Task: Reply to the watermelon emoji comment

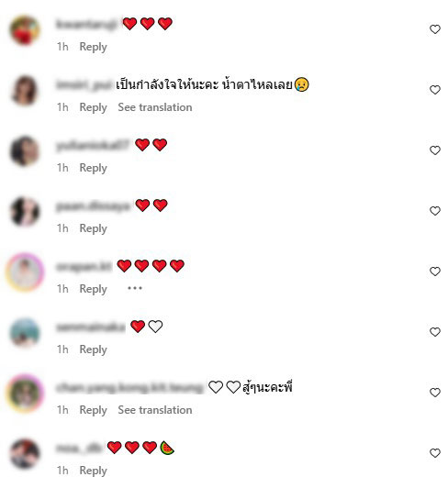Action: [93, 471]
